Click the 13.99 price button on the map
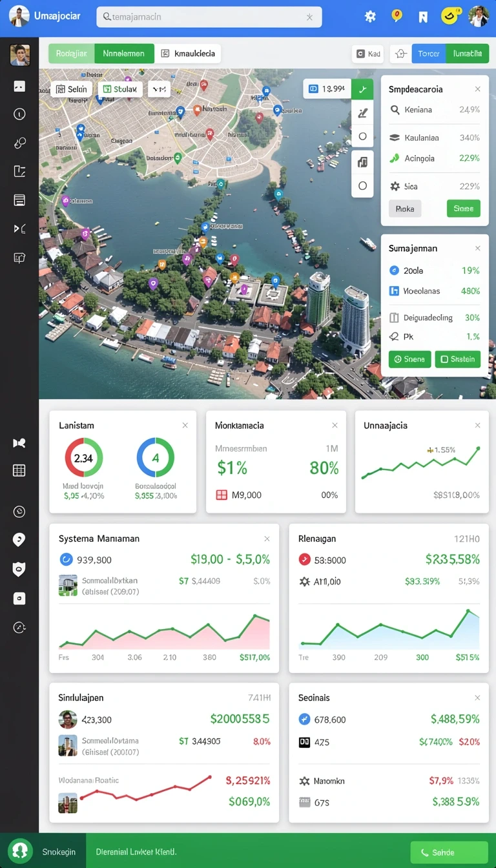 (327, 89)
